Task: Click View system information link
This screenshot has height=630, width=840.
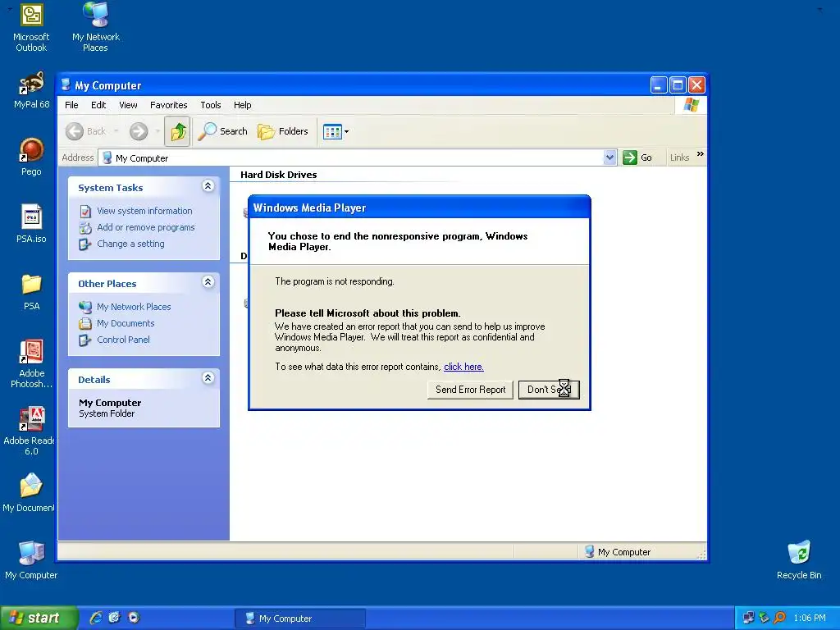Action: 144,211
